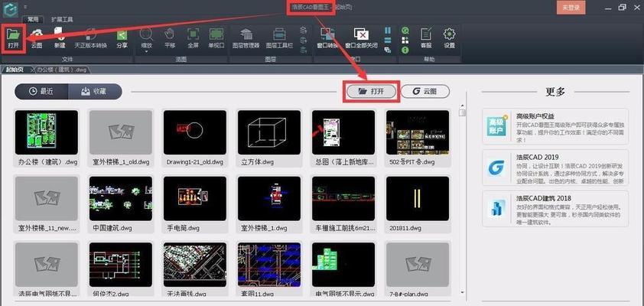Open the 图层管理器 layer manager
The image size is (644, 306).
[246, 37]
